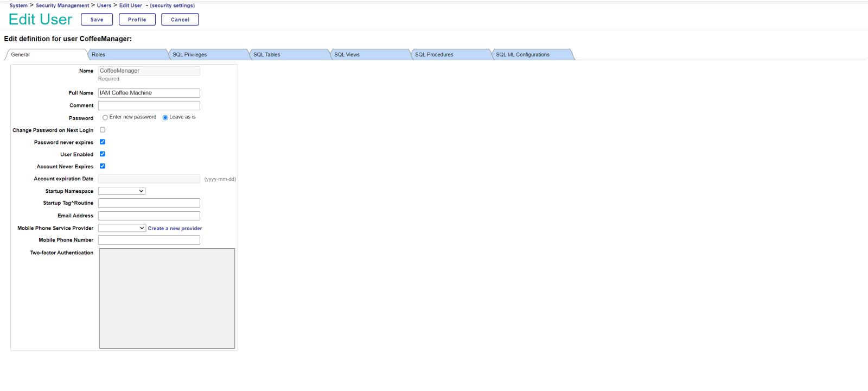Click the Create a new provider link
Image resolution: width=868 pixels, height=391 pixels.
coord(175,229)
